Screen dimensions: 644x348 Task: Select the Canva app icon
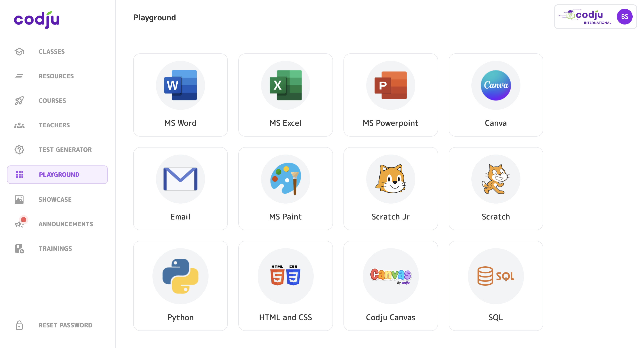[x=495, y=95]
